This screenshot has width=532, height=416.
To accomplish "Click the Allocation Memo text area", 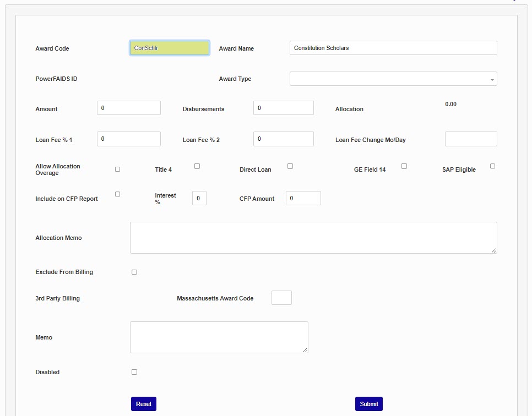I will [x=313, y=238].
